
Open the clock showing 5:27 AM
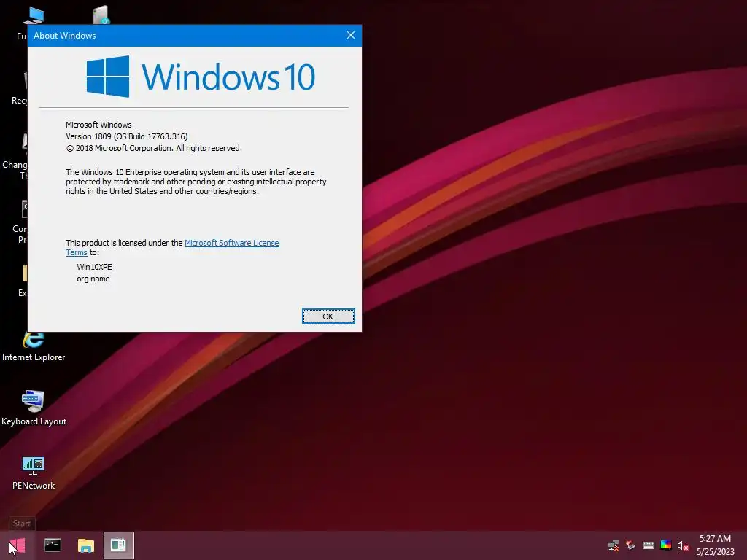[715, 539]
